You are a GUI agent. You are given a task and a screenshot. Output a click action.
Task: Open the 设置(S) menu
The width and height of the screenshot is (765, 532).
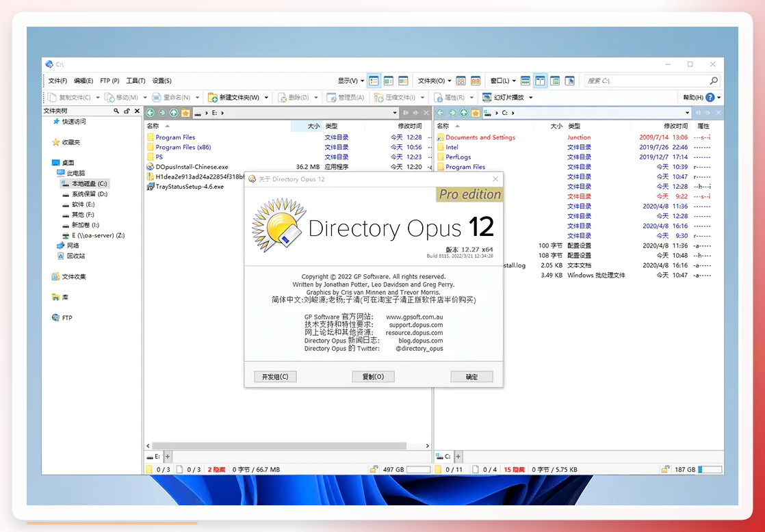pos(161,81)
